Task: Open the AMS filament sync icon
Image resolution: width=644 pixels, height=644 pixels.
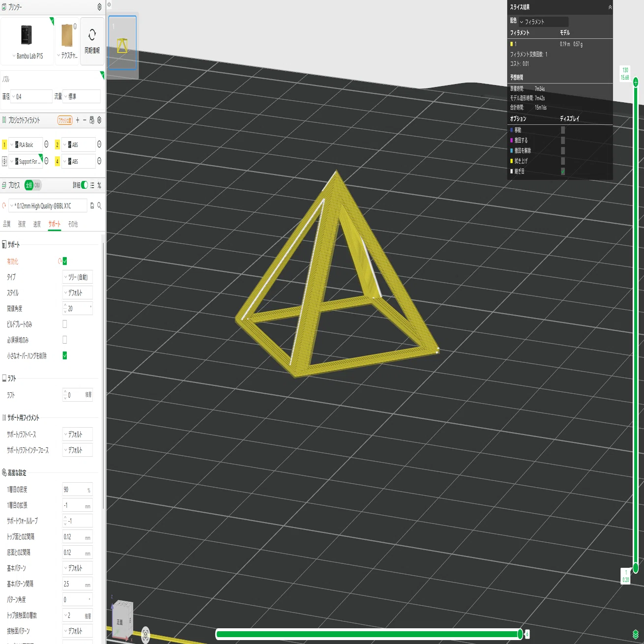Action: 92,120
